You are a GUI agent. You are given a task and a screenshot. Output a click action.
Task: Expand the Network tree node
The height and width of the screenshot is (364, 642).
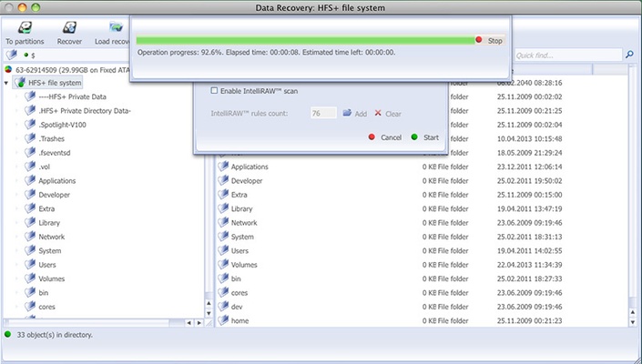point(16,237)
